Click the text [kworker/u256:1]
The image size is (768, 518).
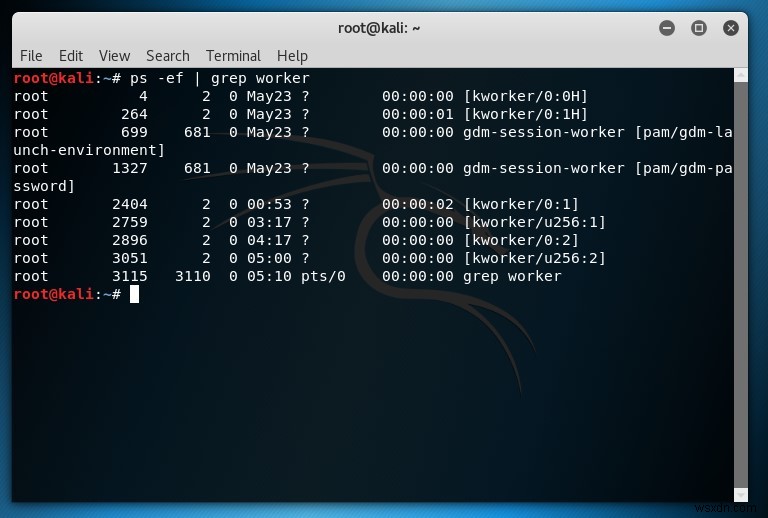click(x=534, y=222)
